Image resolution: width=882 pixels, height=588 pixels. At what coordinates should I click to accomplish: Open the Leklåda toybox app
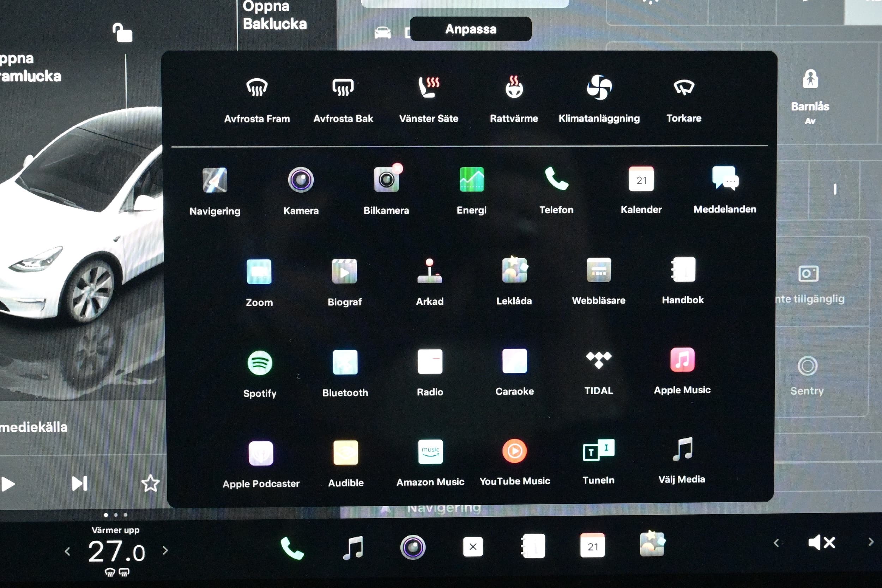[x=514, y=270]
